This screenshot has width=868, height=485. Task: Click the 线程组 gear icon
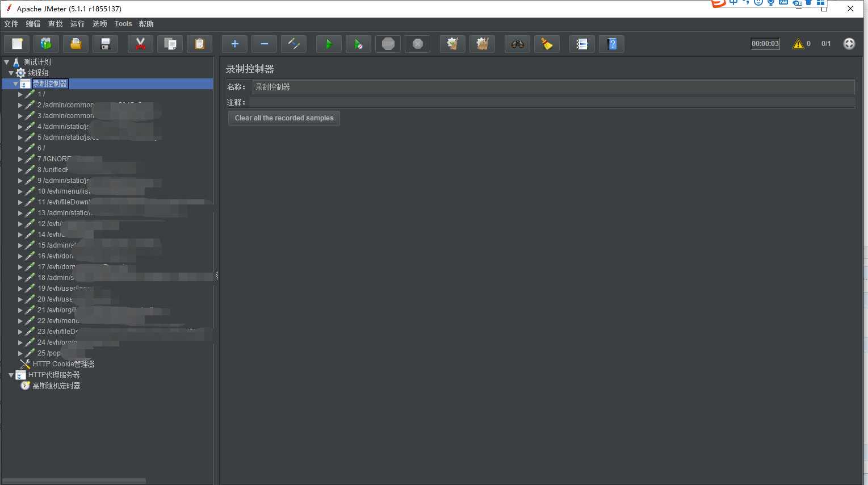pos(20,73)
